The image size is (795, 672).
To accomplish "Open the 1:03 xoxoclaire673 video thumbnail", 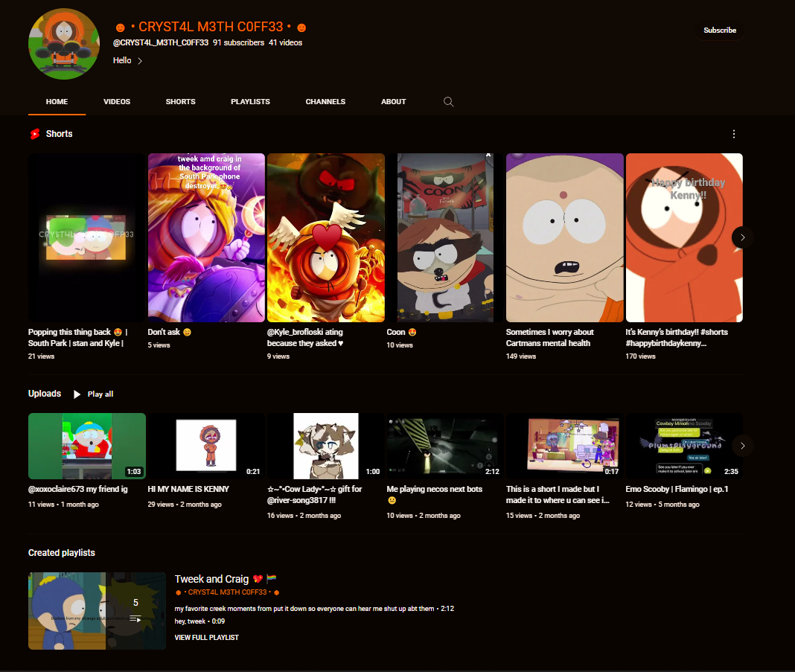I will pyautogui.click(x=86, y=446).
